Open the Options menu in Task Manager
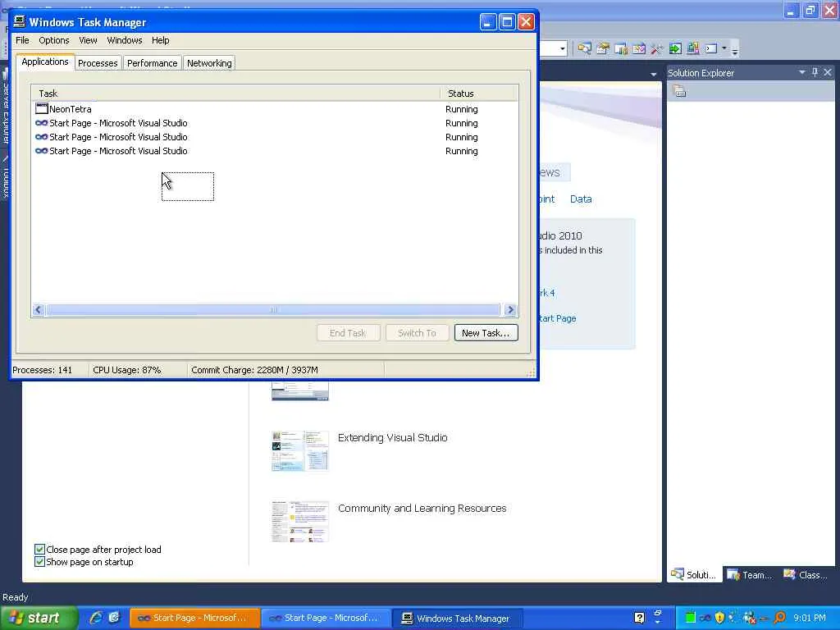The height and width of the screenshot is (630, 840). tap(53, 40)
